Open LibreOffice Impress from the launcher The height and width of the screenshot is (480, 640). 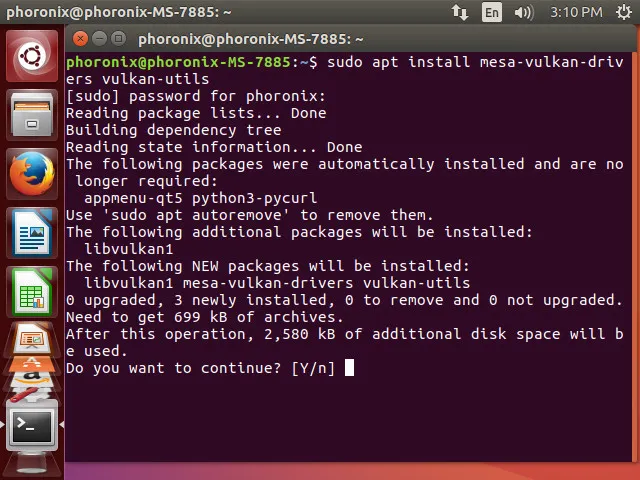click(32, 338)
